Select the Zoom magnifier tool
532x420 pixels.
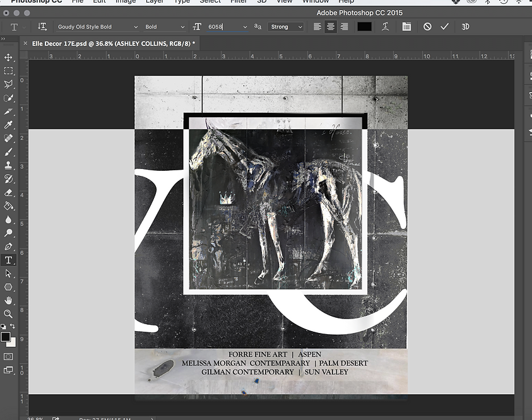click(x=9, y=314)
